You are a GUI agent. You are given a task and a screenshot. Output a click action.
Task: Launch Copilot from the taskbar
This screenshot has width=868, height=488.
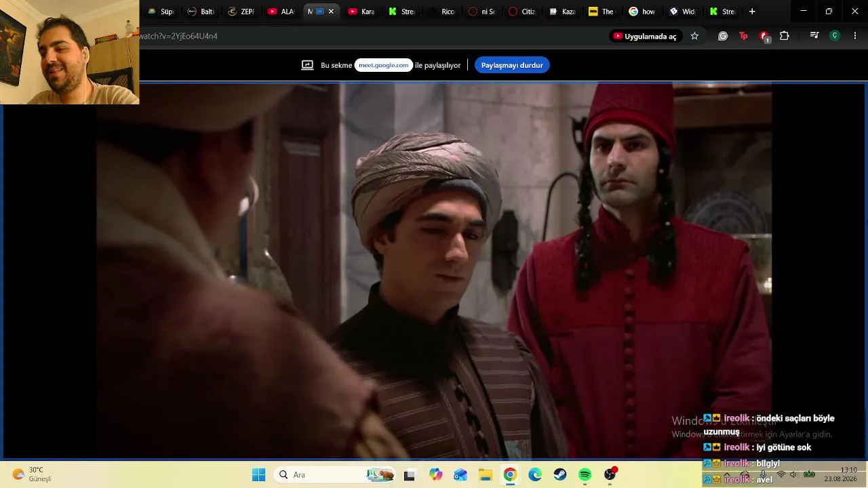(435, 475)
